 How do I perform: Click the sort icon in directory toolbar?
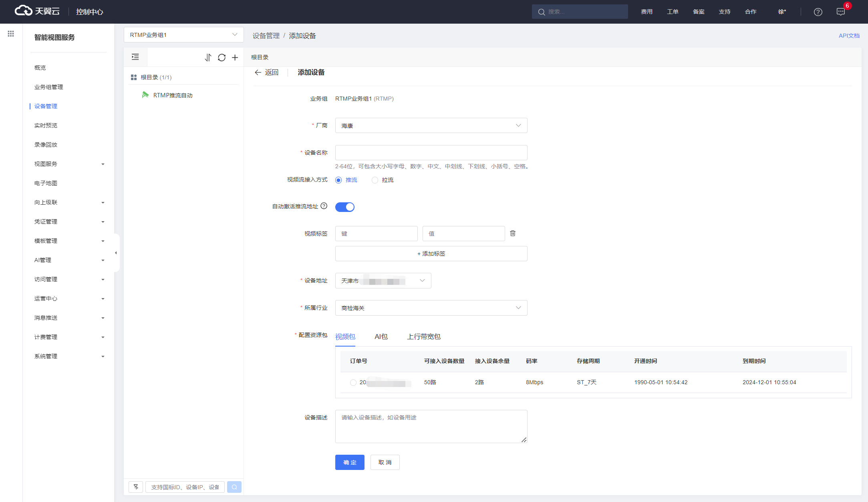[x=208, y=57]
